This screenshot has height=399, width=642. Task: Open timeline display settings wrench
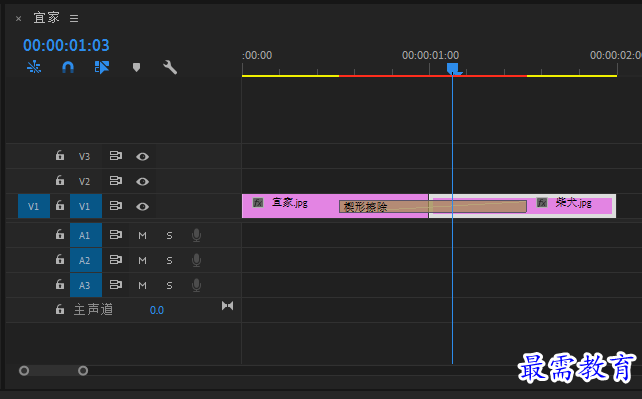click(170, 67)
